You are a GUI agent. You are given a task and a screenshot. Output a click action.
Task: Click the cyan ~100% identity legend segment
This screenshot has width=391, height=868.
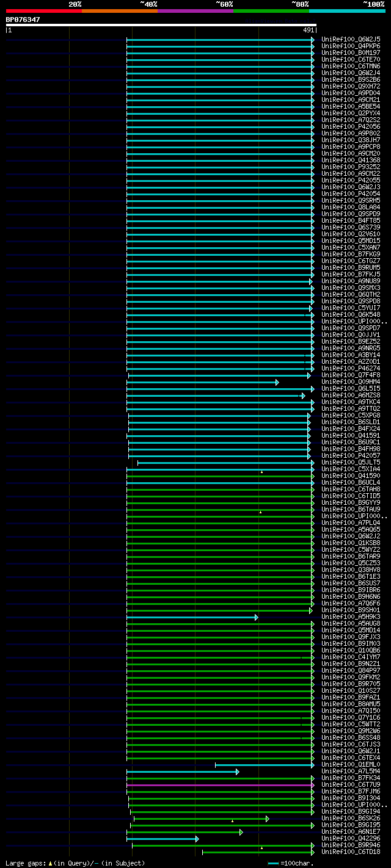tap(347, 11)
